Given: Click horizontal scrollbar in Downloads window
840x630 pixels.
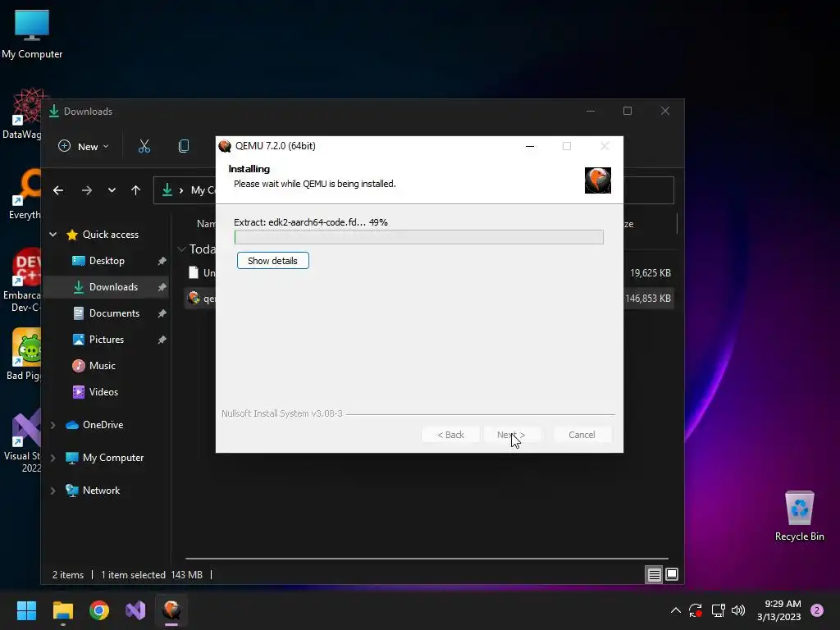Looking at the screenshot, I should [427, 559].
